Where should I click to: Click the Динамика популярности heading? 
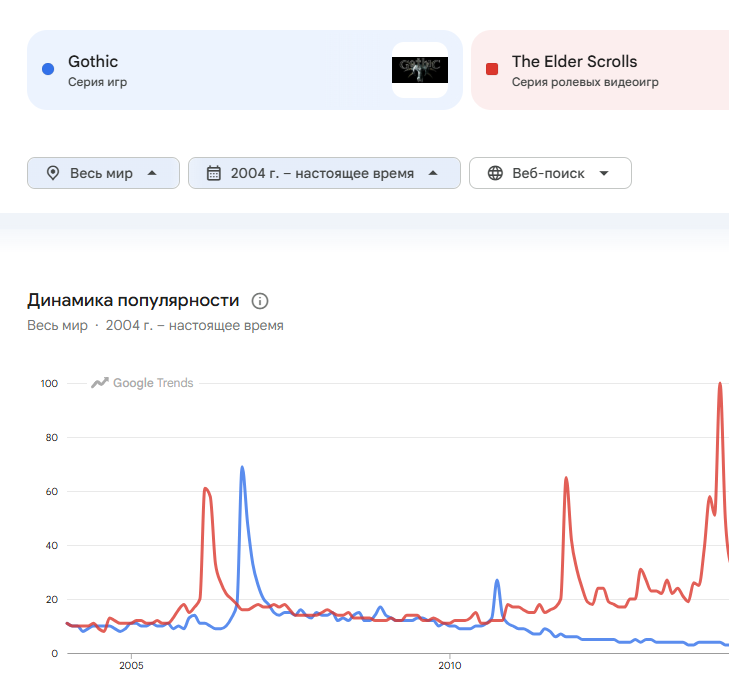pyautogui.click(x=133, y=300)
